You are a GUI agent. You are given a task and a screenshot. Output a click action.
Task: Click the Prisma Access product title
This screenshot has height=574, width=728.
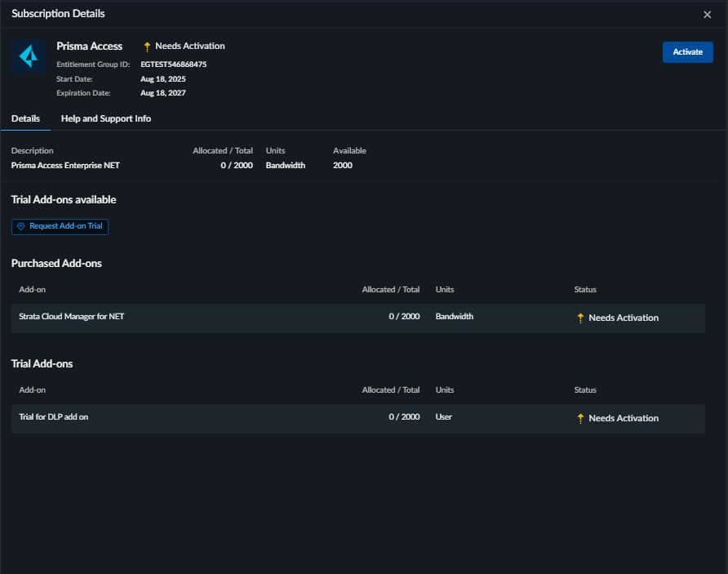click(89, 46)
